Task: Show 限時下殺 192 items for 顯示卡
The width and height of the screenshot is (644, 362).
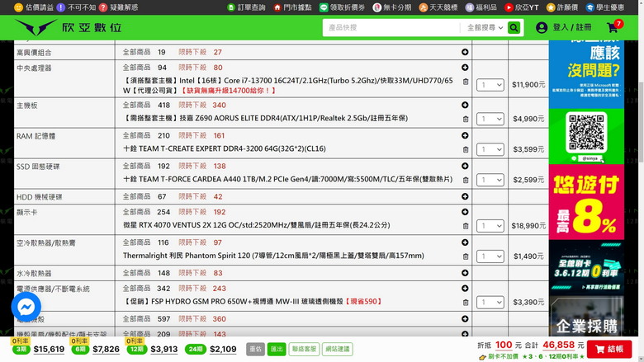Action: (202, 212)
